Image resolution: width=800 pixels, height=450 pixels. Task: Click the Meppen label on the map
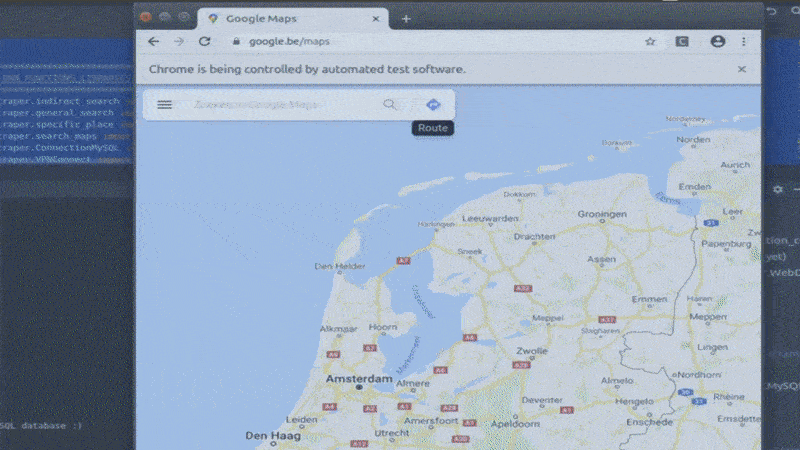click(708, 317)
